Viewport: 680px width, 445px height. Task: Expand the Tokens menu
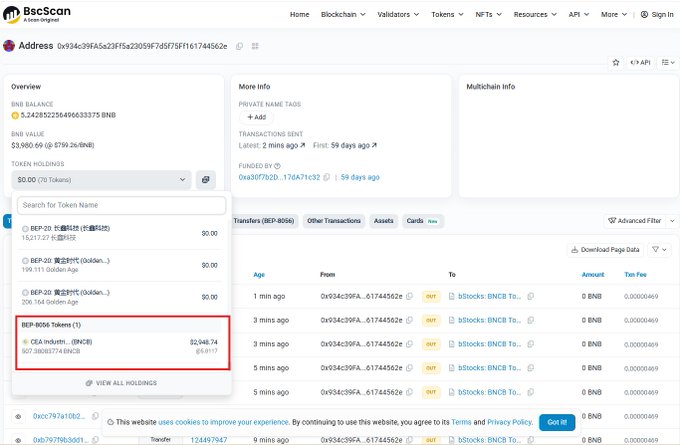point(447,14)
